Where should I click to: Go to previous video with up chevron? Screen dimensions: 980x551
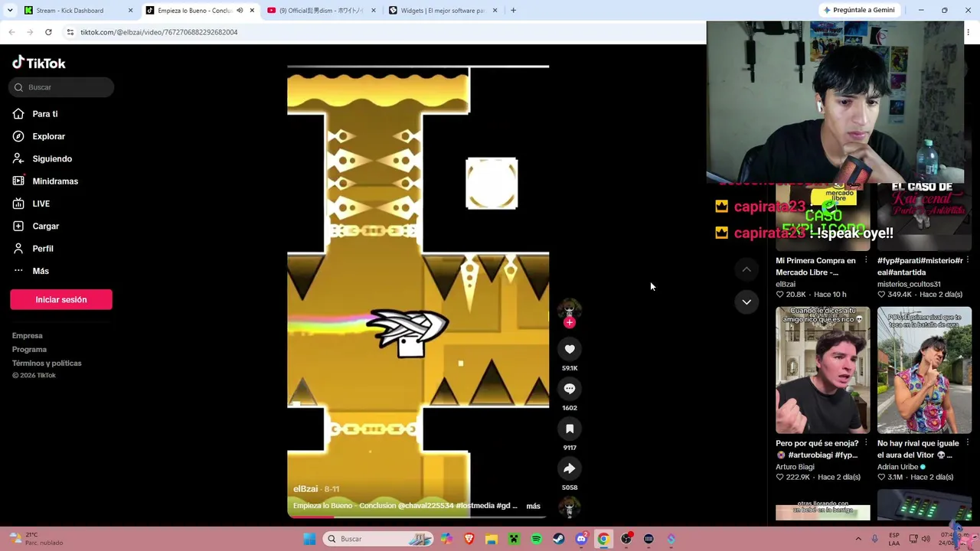click(x=746, y=269)
